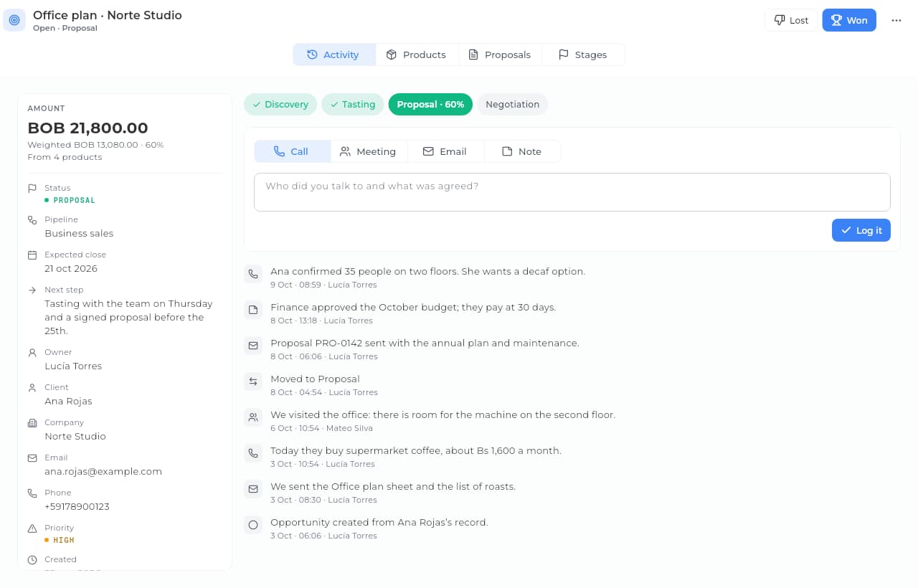Open the Products tab

[417, 54]
